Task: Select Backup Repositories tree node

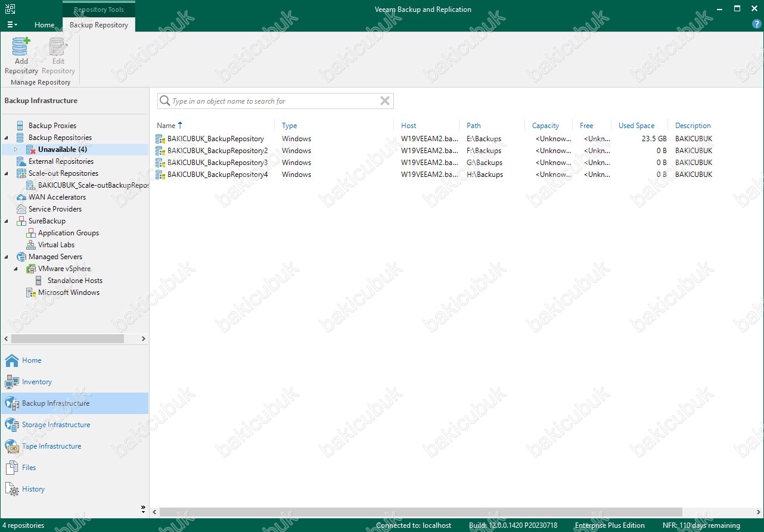Action: coord(60,138)
